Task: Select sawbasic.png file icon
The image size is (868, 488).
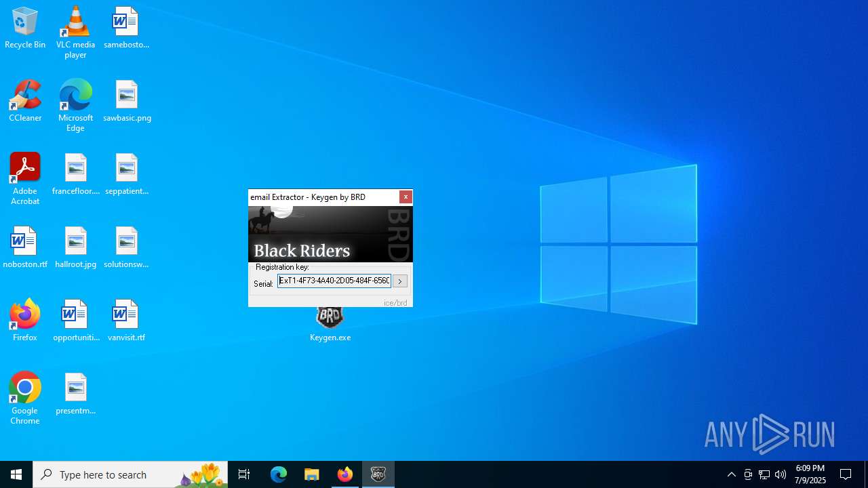Action: click(127, 102)
